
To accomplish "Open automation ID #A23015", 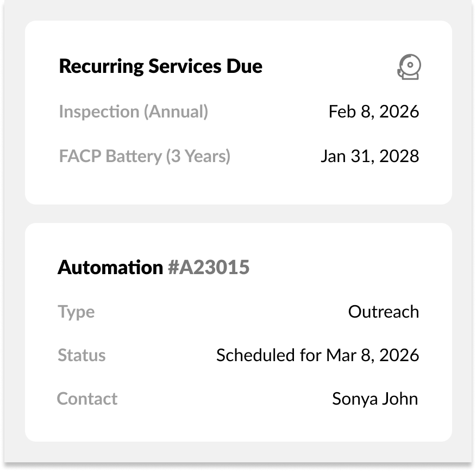I will (x=209, y=268).
